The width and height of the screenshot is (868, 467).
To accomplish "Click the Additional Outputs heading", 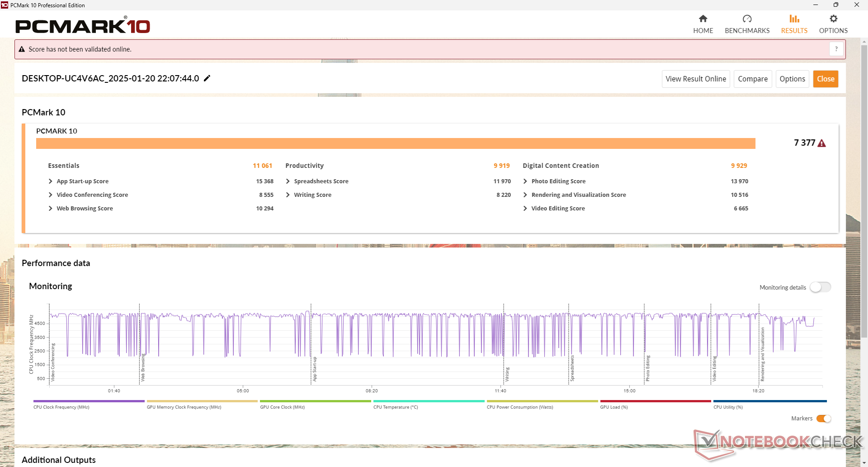I will [x=59, y=460].
